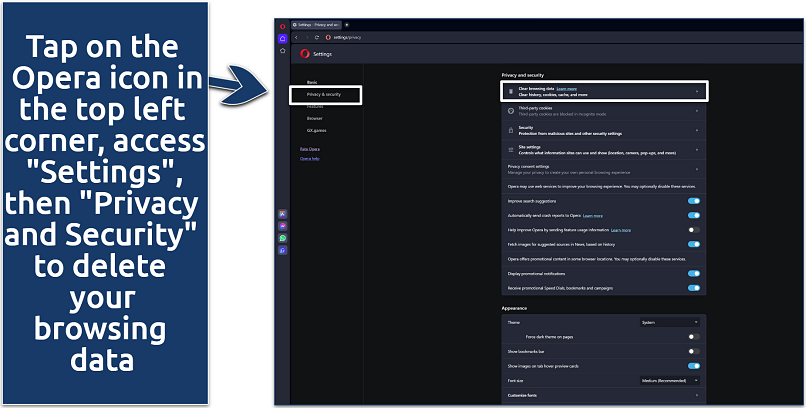Open the Aria AI sidebar icon

[283, 214]
